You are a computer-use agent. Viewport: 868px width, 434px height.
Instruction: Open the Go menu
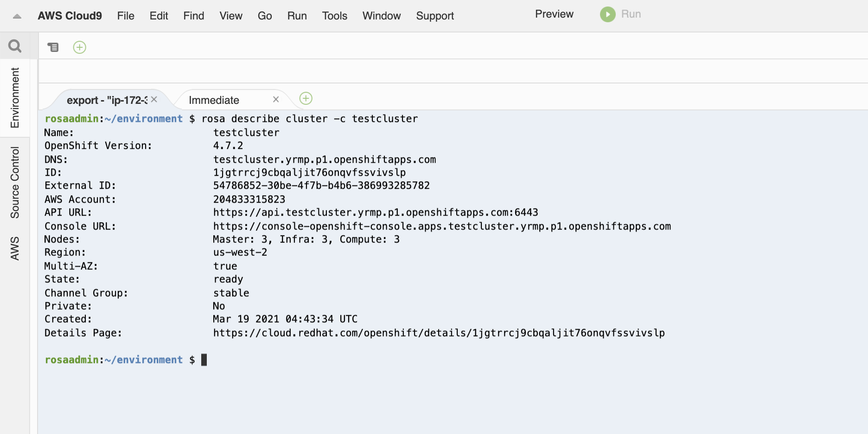(x=265, y=16)
